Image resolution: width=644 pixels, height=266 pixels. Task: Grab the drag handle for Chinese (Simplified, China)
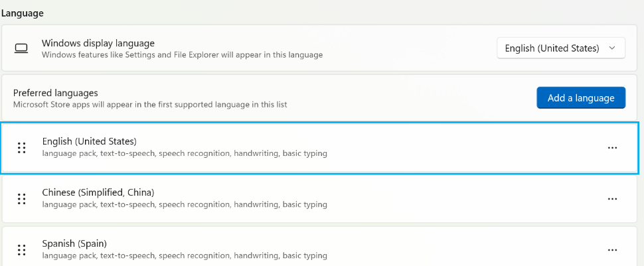click(x=22, y=199)
